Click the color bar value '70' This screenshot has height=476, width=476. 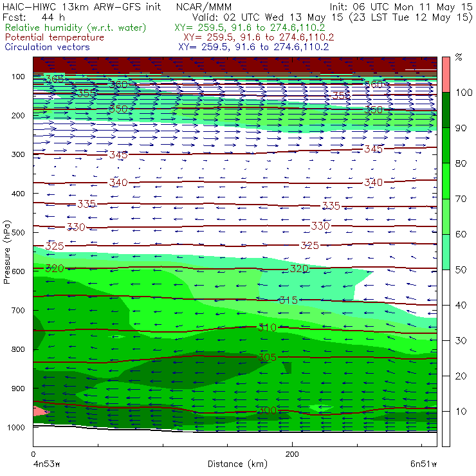(x=461, y=199)
